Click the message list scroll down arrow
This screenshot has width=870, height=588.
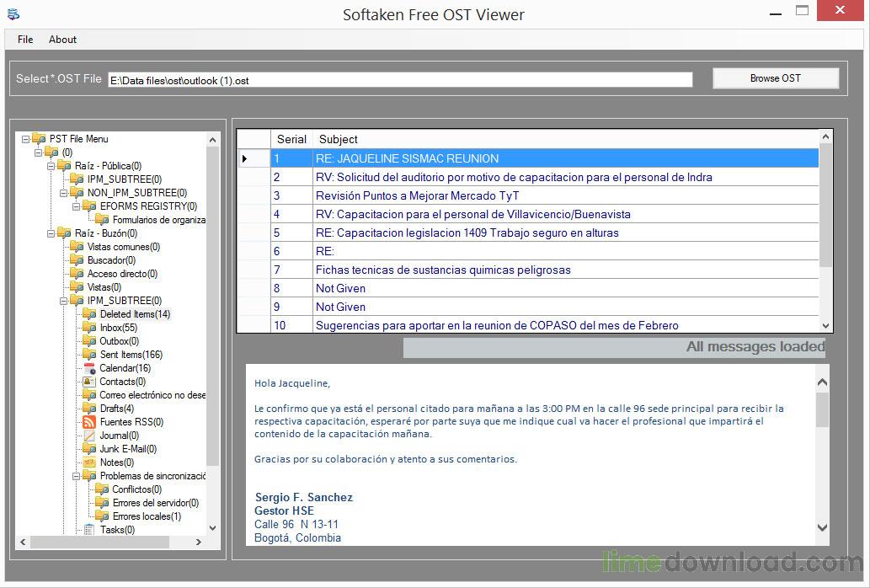[825, 326]
